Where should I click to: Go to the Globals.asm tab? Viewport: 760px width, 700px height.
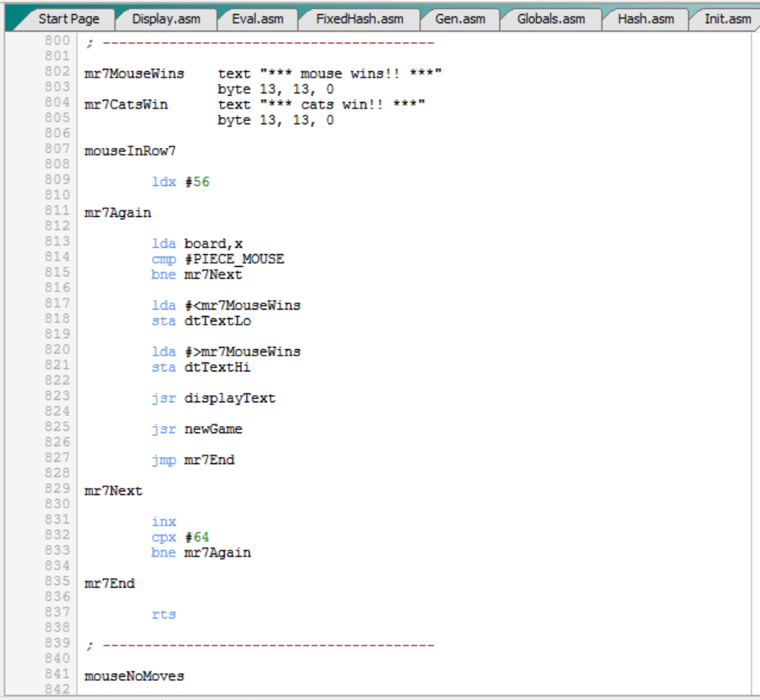coord(551,18)
